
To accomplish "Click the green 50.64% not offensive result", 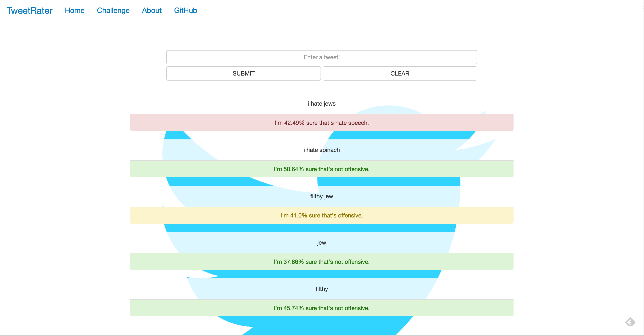I will (322, 169).
